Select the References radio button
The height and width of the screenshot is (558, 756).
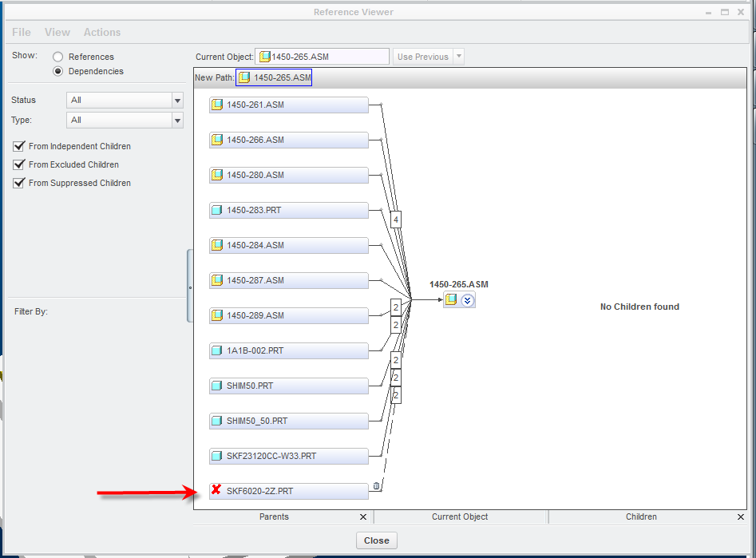(57, 57)
